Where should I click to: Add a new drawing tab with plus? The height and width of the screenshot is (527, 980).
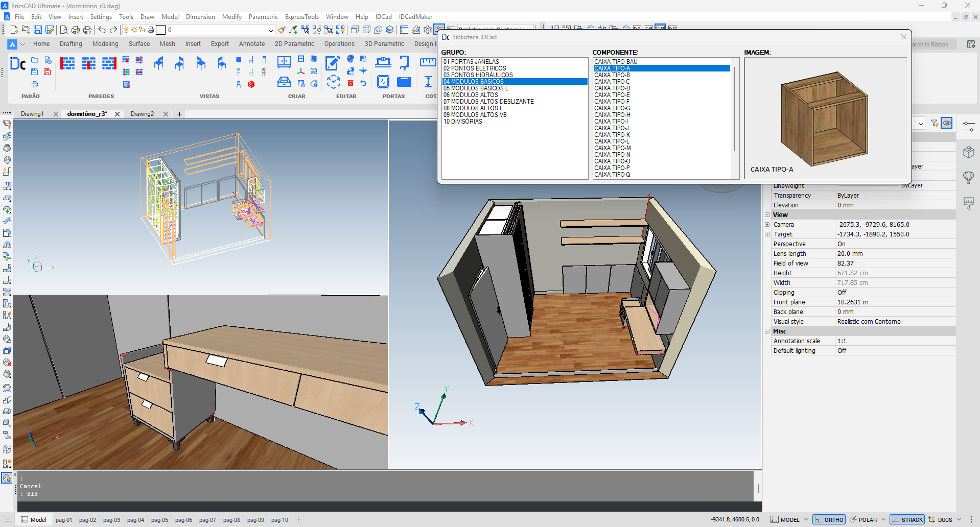pyautogui.click(x=179, y=114)
